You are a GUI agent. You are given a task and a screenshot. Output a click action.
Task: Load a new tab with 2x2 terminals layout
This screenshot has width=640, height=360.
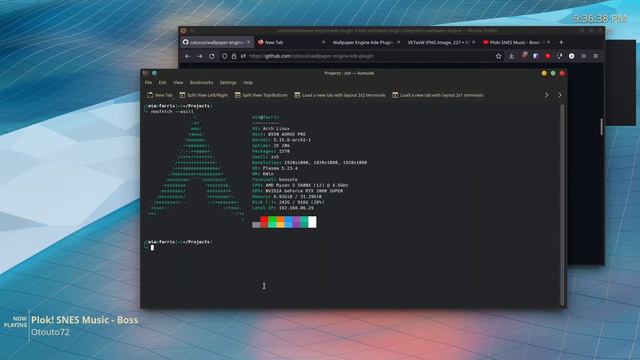coord(340,95)
